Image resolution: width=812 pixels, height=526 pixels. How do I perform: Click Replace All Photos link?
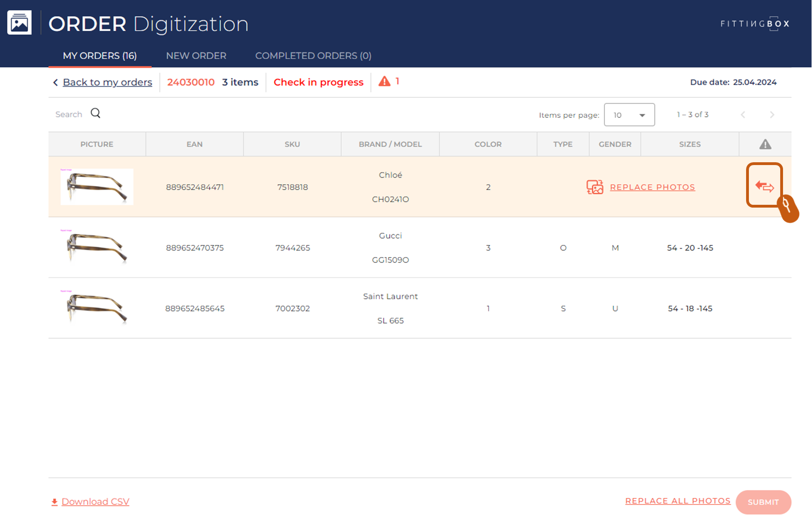click(677, 501)
